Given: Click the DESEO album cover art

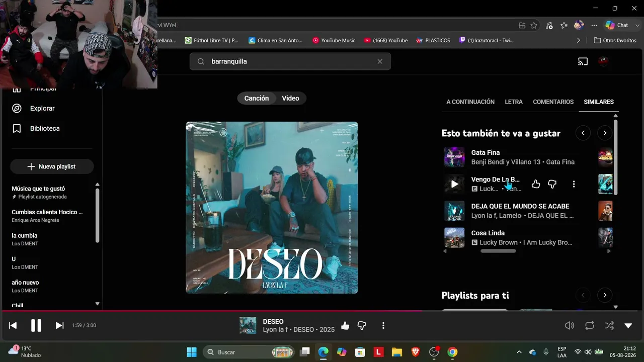Looking at the screenshot, I should coord(272,208).
